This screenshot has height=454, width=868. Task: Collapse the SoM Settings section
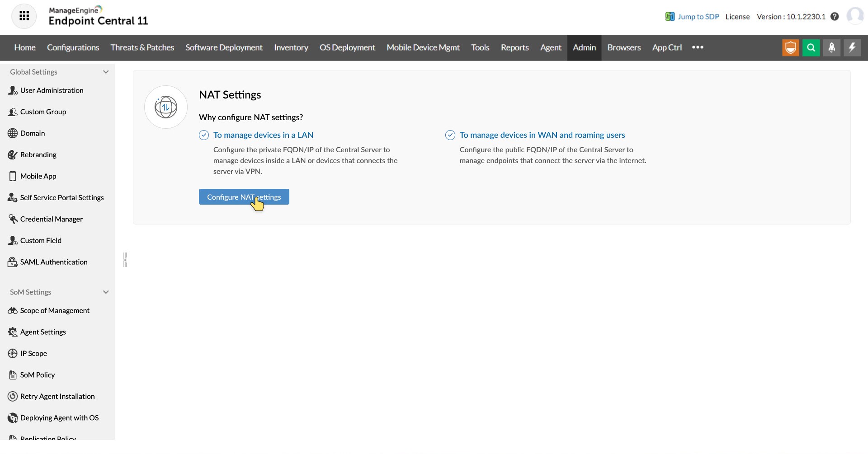[x=106, y=292]
